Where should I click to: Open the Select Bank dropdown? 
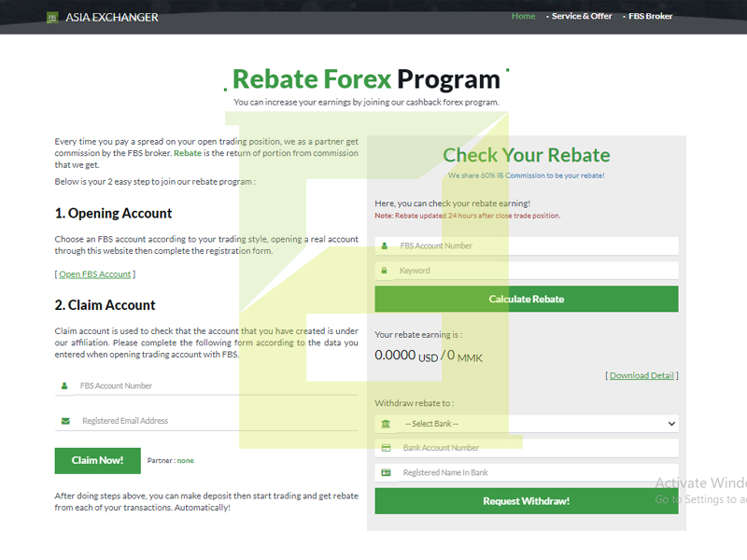click(537, 424)
